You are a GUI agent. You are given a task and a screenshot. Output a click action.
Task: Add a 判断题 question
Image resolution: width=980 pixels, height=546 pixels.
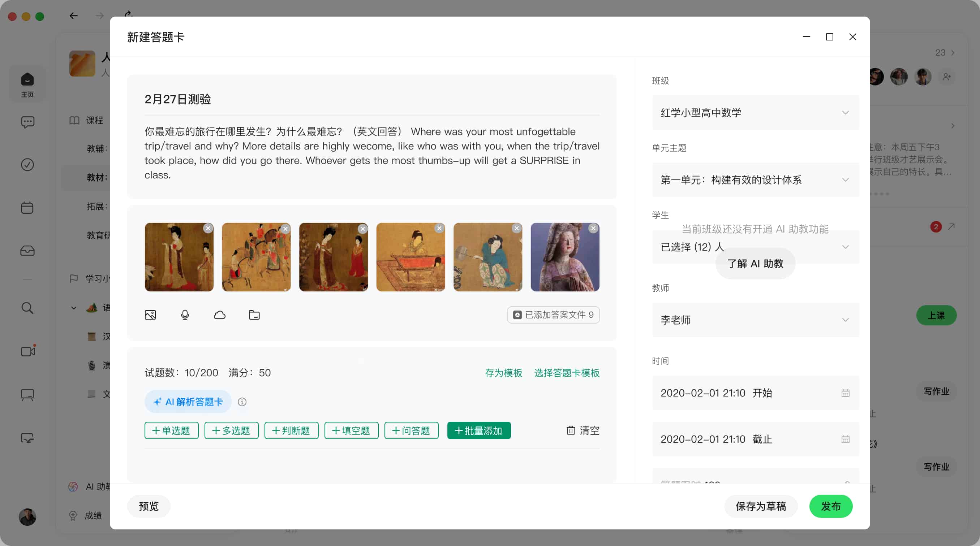click(291, 430)
